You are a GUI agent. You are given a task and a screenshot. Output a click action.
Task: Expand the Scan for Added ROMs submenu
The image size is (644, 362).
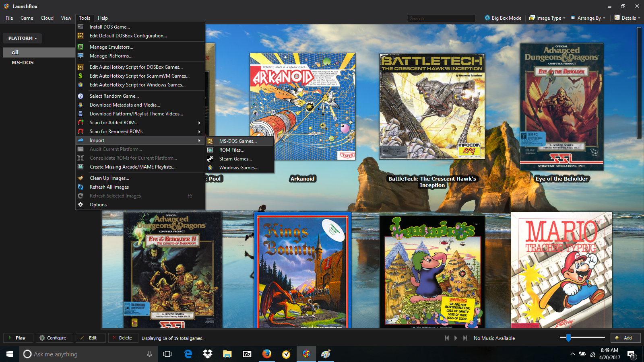(x=199, y=123)
